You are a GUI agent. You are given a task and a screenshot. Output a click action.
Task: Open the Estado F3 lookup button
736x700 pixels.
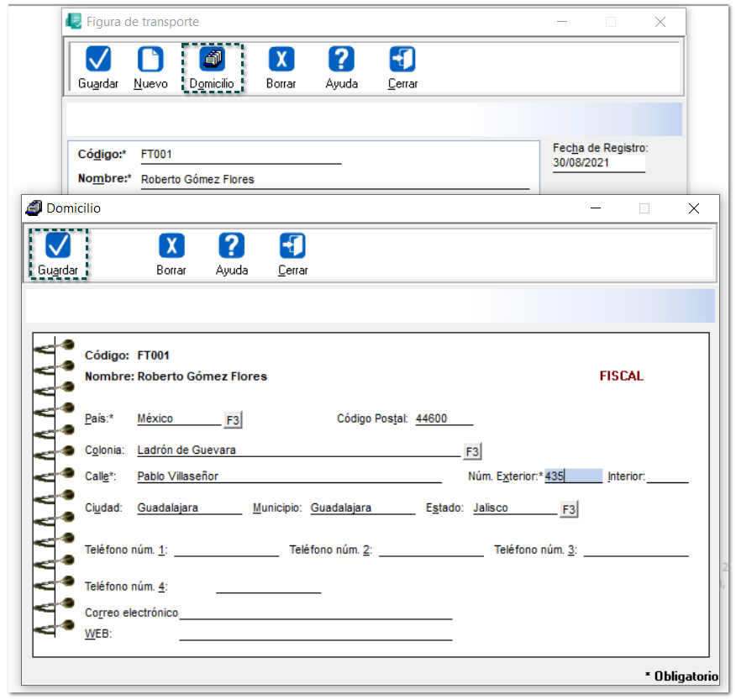tap(569, 509)
